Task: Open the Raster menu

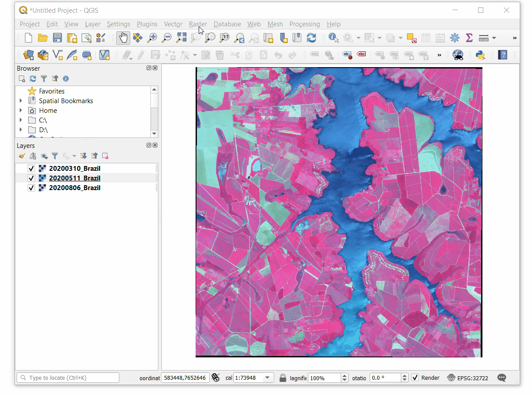Action: tap(198, 24)
